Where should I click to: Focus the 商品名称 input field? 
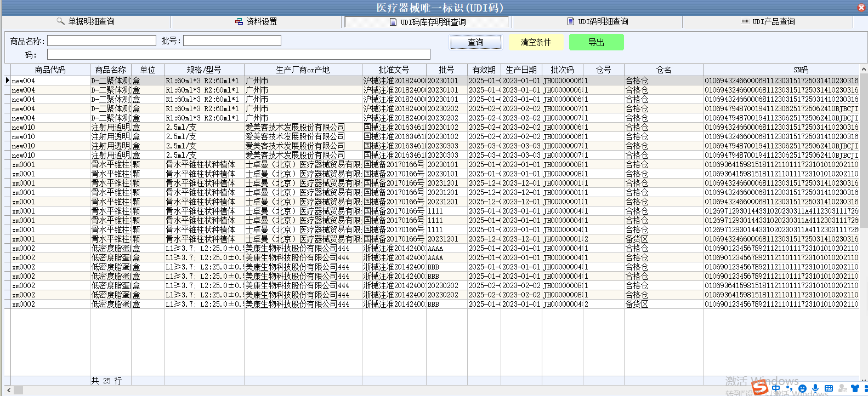click(101, 41)
